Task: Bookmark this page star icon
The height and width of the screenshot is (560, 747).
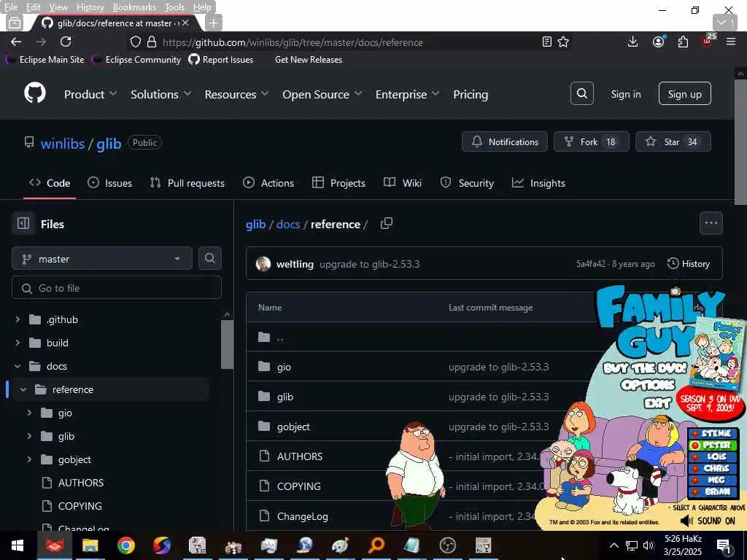Action: tap(563, 42)
